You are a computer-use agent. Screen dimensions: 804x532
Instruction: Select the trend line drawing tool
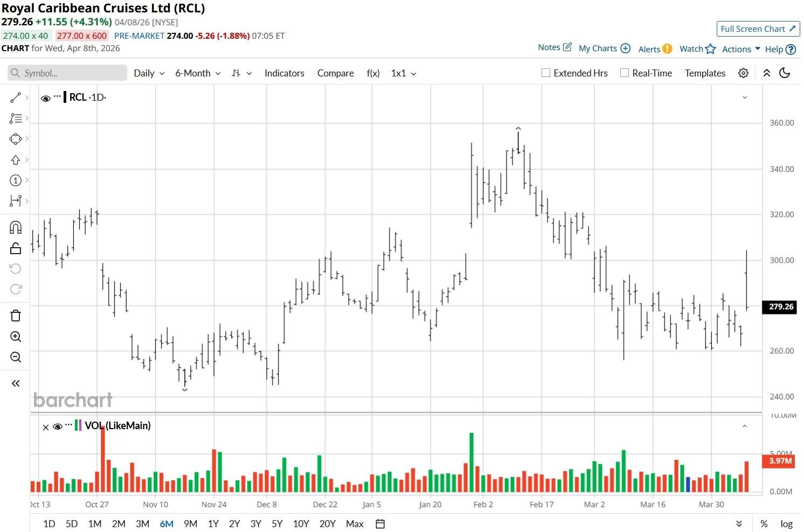click(x=16, y=97)
